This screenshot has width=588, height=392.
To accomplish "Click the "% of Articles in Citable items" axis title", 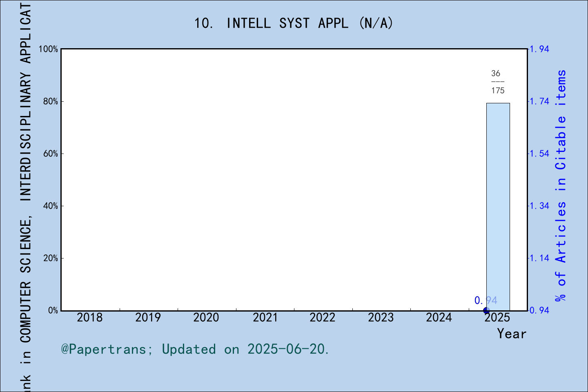I will [x=561, y=185].
